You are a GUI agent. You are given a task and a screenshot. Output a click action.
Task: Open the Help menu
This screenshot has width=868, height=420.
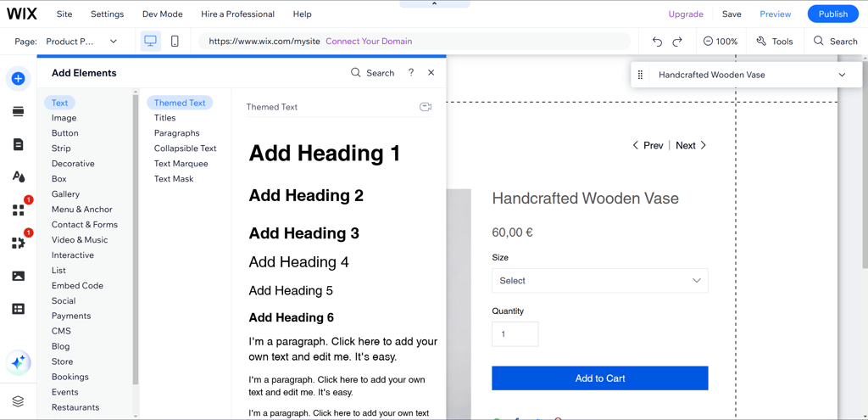[303, 14]
